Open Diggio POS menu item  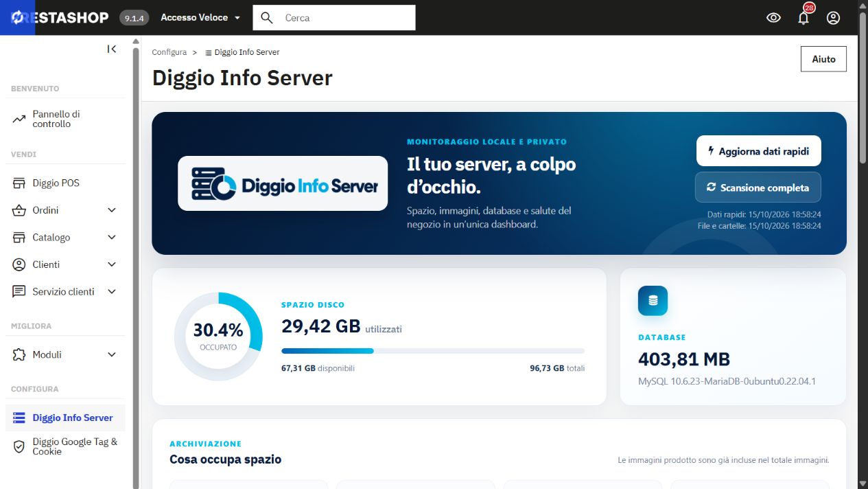[x=65, y=183]
